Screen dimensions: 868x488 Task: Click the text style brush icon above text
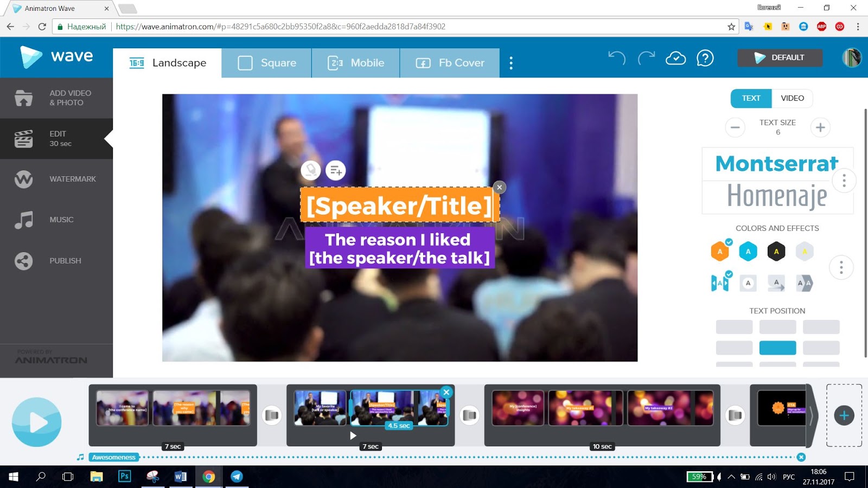(311, 170)
